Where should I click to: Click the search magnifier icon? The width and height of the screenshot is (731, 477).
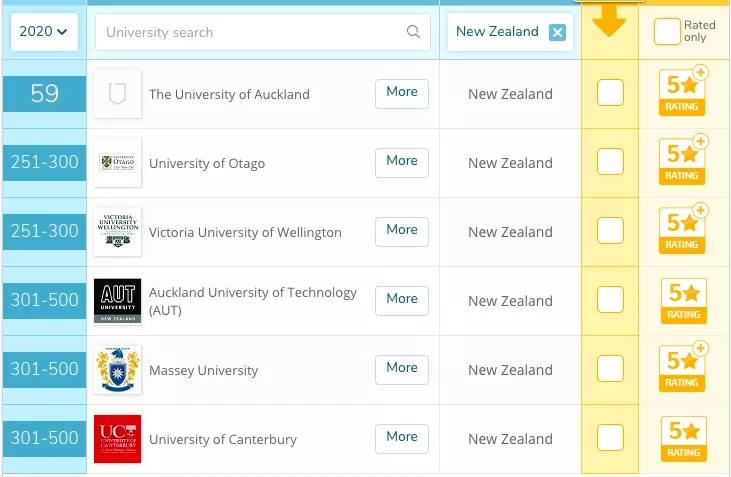(x=413, y=32)
